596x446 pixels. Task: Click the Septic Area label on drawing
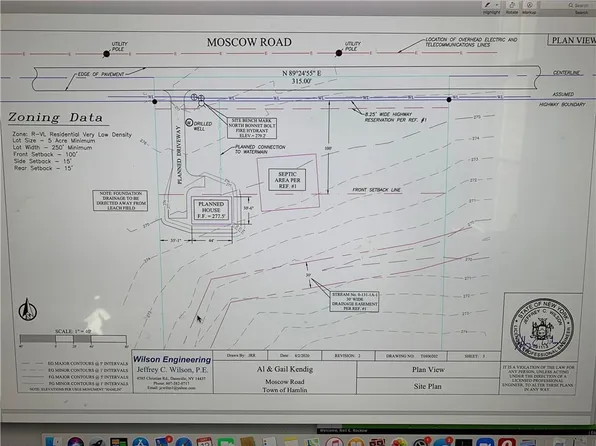pos(287,180)
